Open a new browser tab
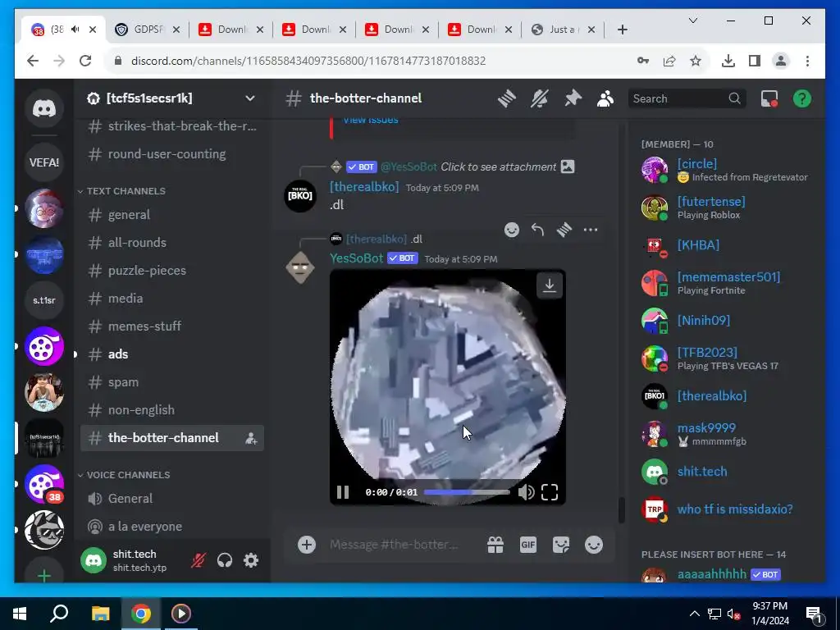 pyautogui.click(x=622, y=30)
